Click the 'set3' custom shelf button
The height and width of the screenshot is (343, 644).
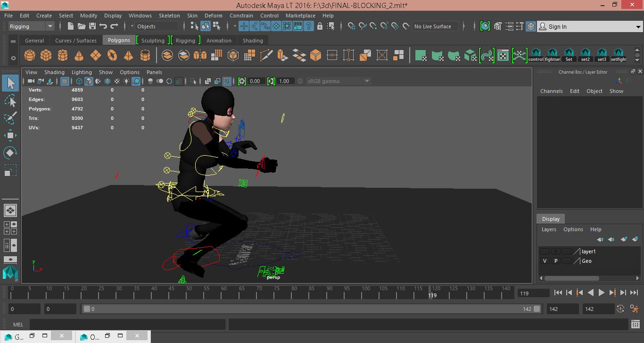click(602, 56)
